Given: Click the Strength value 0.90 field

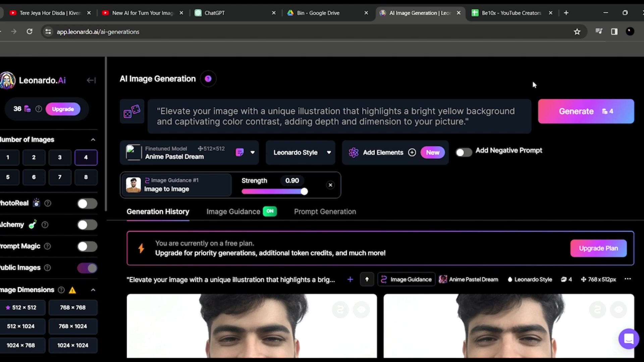Looking at the screenshot, I should click(x=292, y=181).
